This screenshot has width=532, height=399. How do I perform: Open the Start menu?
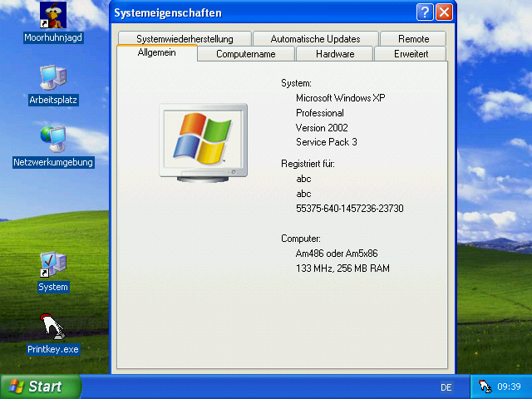click(x=41, y=387)
